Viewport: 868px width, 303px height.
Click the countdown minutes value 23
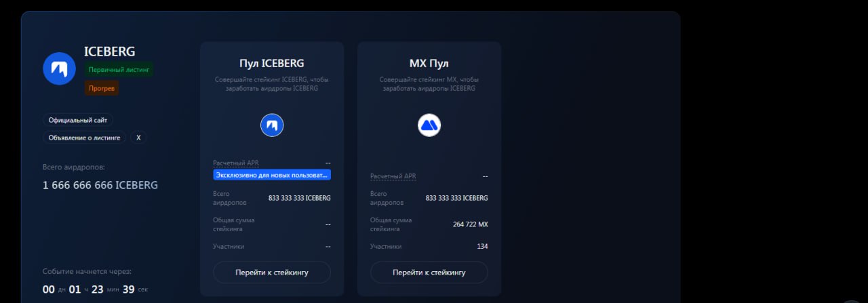pyautogui.click(x=98, y=289)
